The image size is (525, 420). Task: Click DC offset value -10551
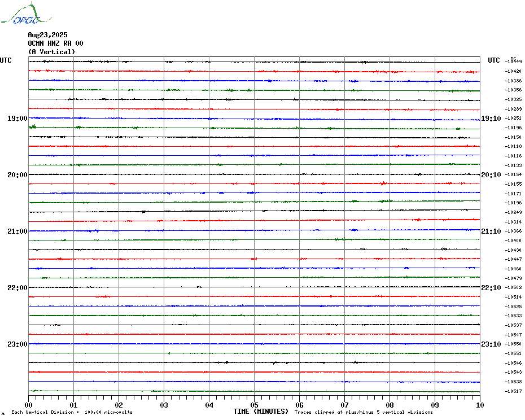(514, 354)
